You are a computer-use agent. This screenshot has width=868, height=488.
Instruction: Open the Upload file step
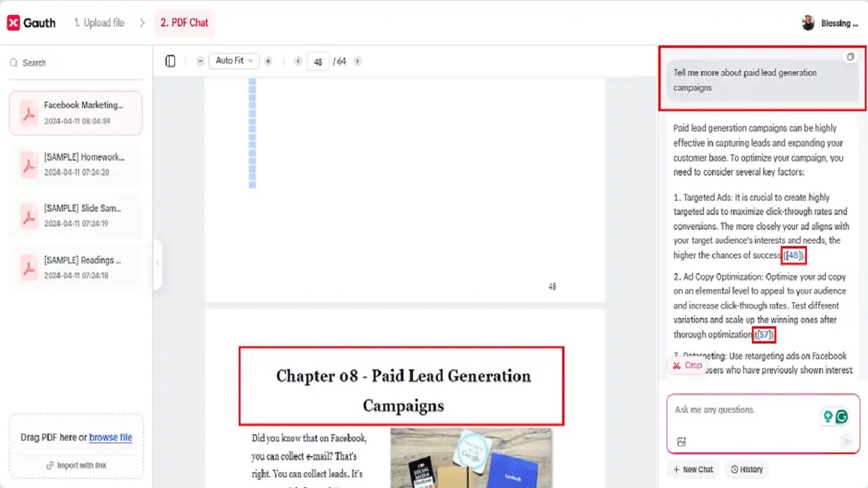point(99,22)
